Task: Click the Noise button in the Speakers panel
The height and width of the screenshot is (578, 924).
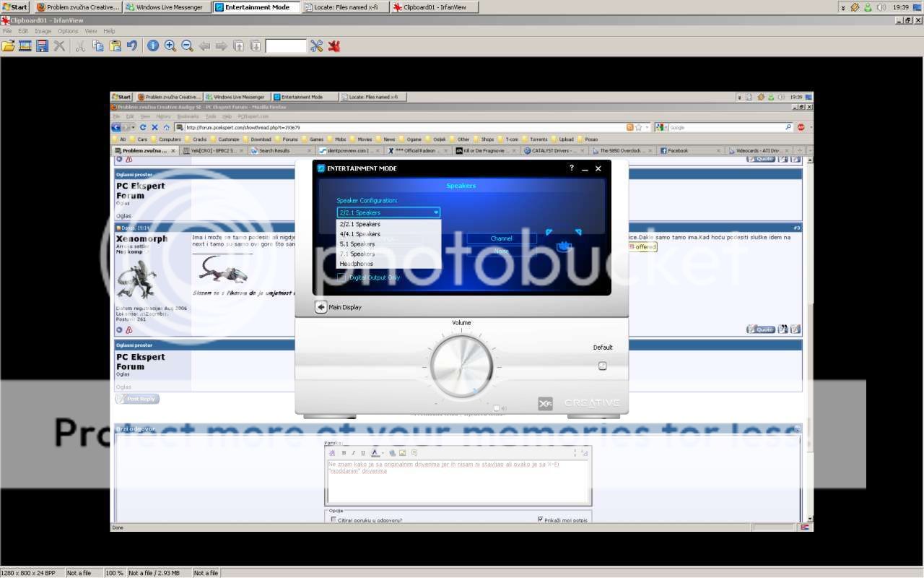Action: (501, 251)
